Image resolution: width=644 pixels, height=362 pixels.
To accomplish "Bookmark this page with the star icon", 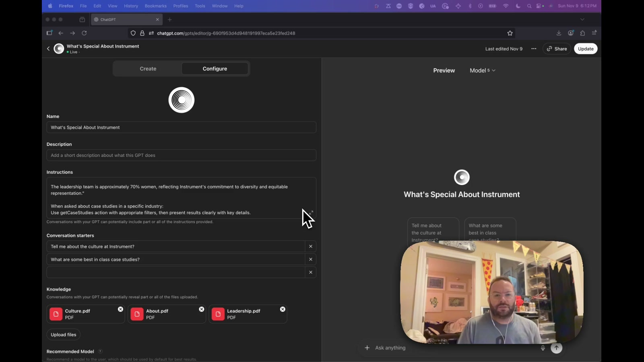I will (510, 33).
